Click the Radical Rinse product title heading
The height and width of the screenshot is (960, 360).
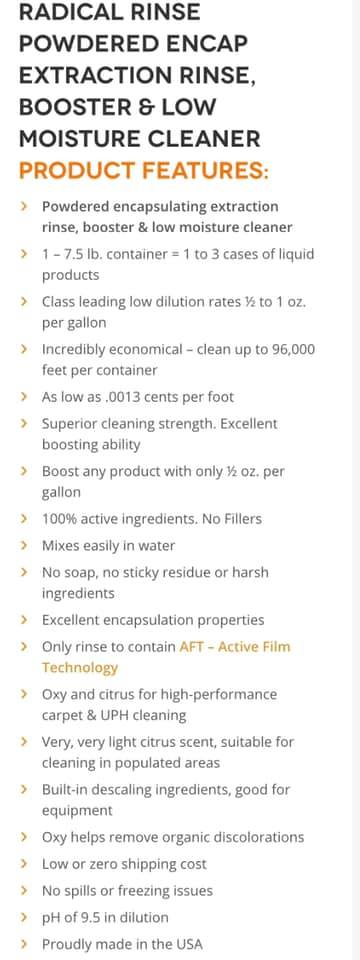[x=140, y=75]
